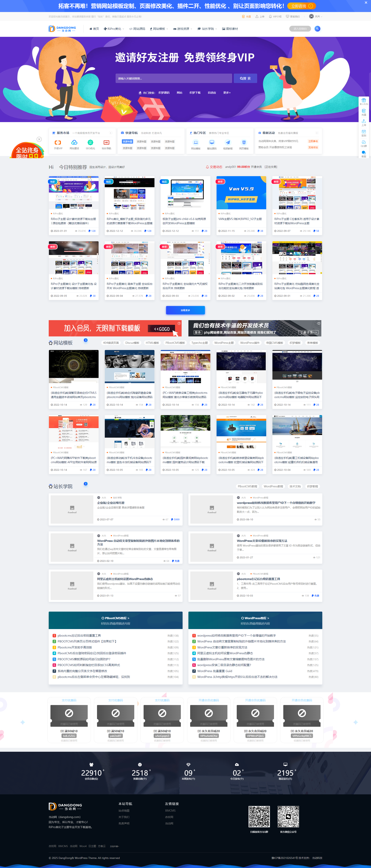
Task: Expand the RiPro美化 navigation dropdown
Action: 114,29
